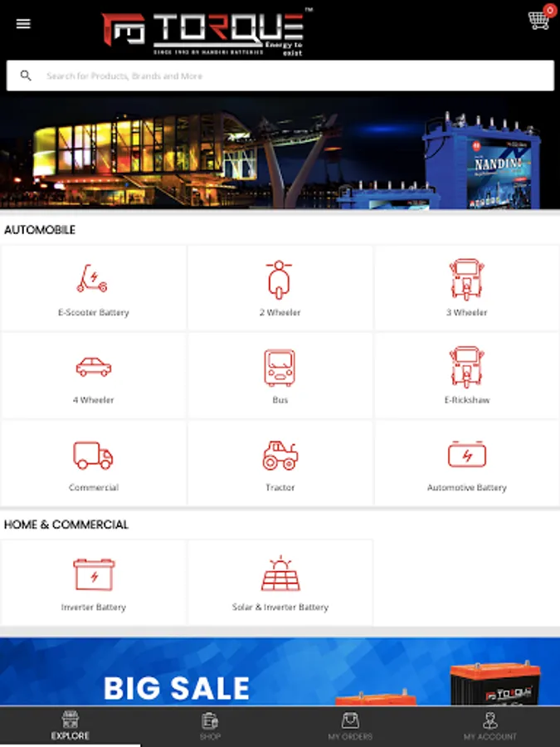This screenshot has width=560, height=747.
Task: Focus the product search field
Action: (280, 76)
